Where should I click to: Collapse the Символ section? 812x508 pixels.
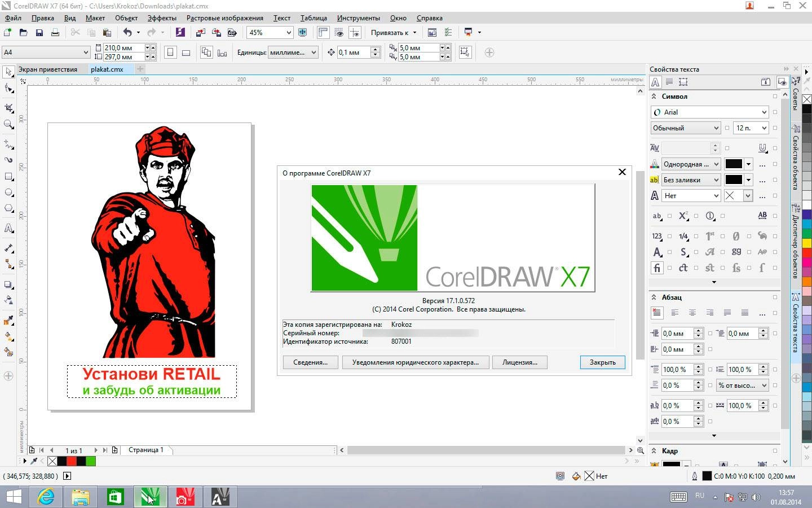pos(654,97)
